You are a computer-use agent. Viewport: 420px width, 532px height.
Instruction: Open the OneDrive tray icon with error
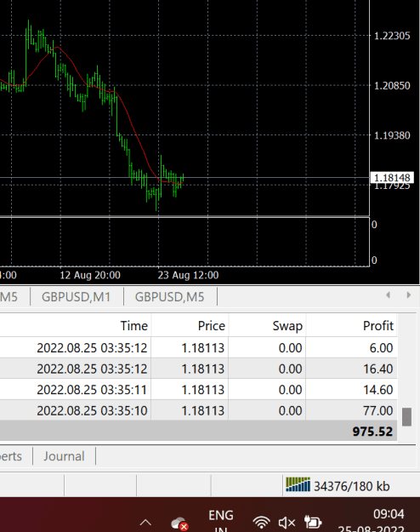(x=179, y=523)
